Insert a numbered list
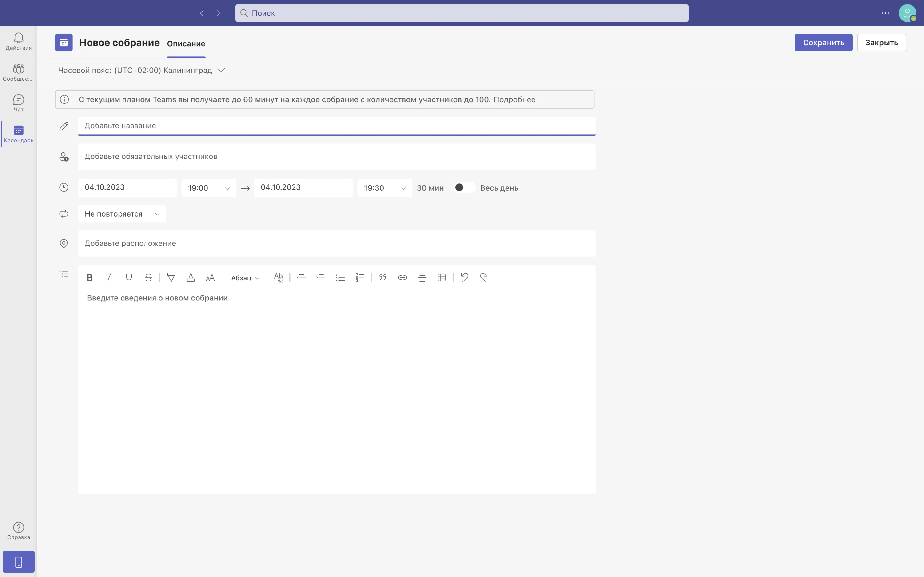Viewport: 924px width, 577px height. (360, 277)
